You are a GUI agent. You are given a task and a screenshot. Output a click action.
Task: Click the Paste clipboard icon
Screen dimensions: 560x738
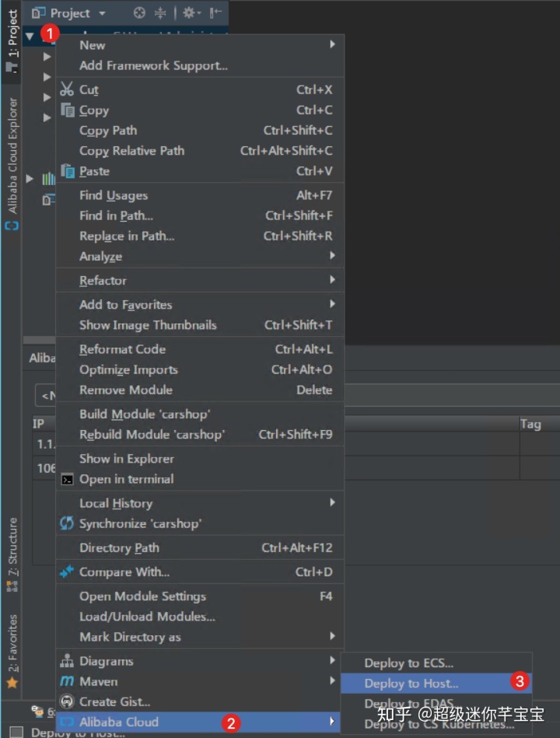[x=68, y=171]
